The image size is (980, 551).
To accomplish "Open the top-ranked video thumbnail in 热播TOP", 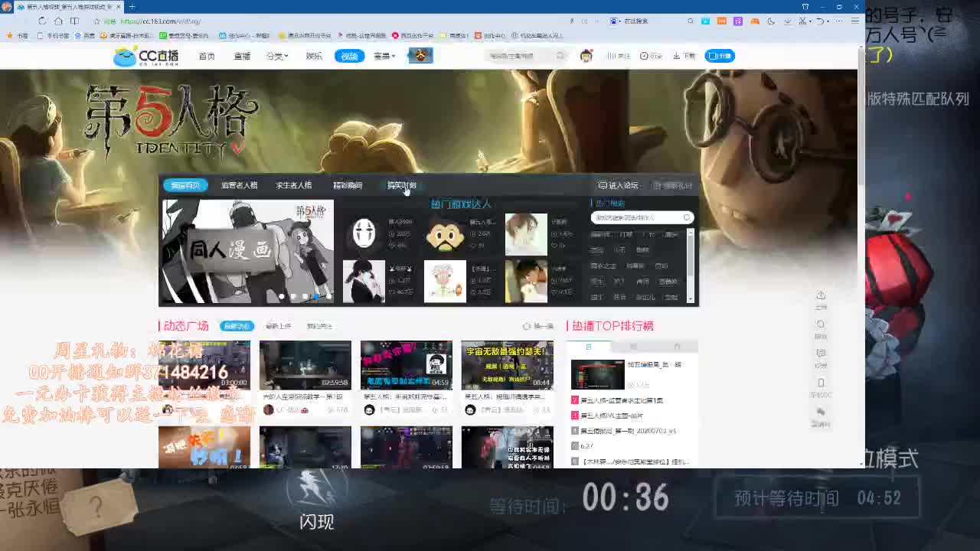I will coord(597,374).
